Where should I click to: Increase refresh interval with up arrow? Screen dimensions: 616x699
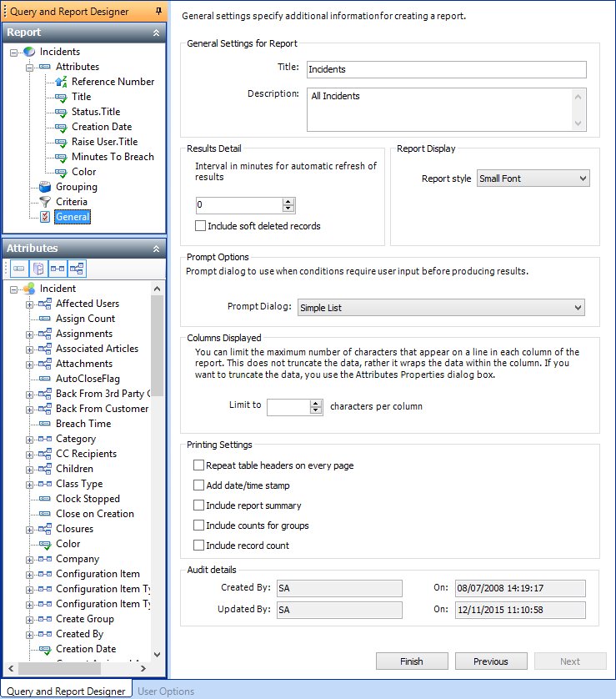288,202
